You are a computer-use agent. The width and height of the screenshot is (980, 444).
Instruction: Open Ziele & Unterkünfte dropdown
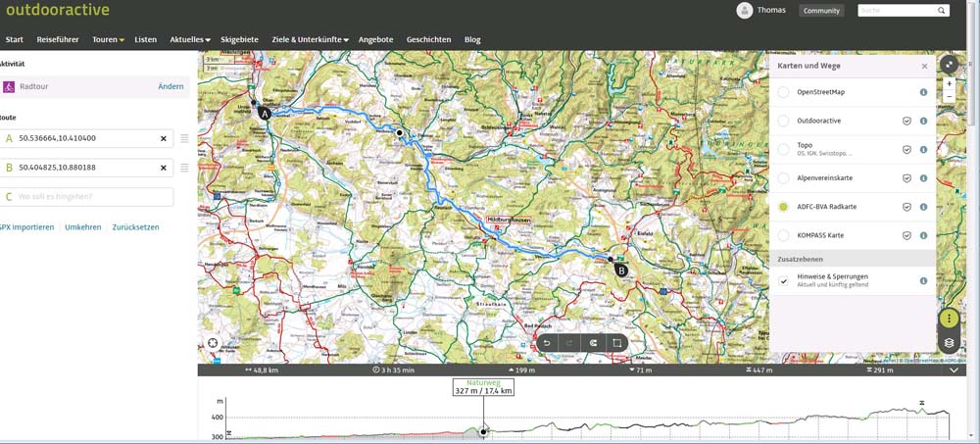pyautogui.click(x=311, y=40)
